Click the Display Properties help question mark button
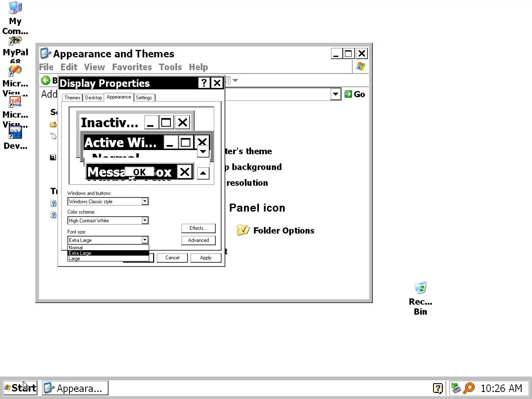532x399 pixels. (x=204, y=83)
